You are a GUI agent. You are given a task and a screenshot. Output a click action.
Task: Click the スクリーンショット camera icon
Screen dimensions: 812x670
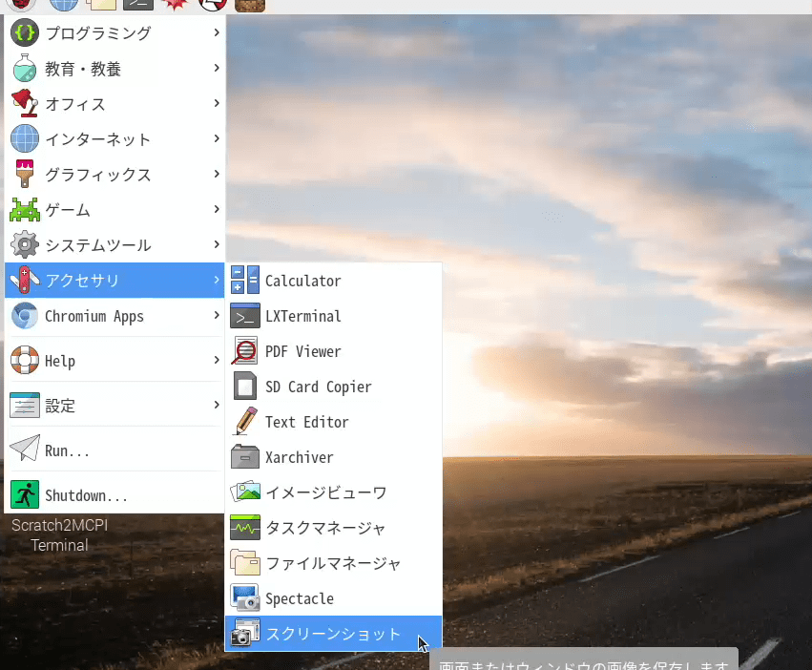[245, 633]
